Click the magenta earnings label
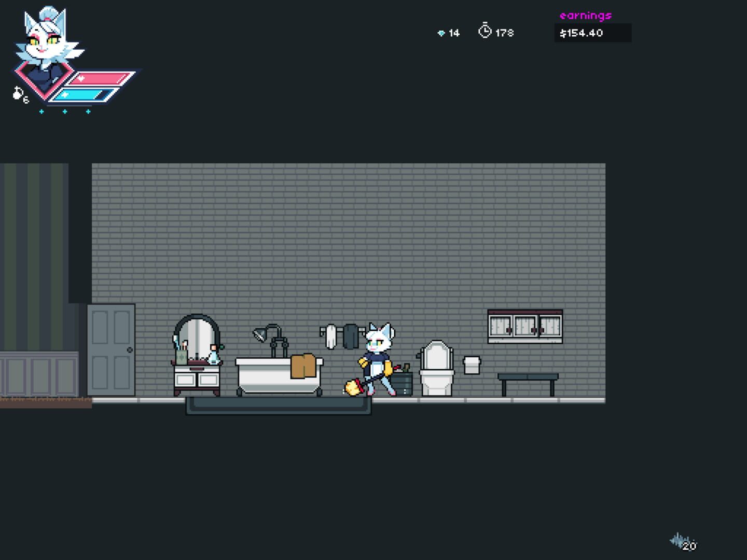Screen dimensions: 747x560 [x=585, y=16]
